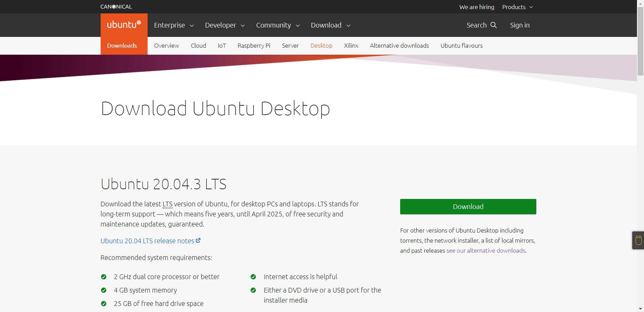Follow the see our alternative downloads link
Screen dimensions: 644x312
tap(486, 251)
